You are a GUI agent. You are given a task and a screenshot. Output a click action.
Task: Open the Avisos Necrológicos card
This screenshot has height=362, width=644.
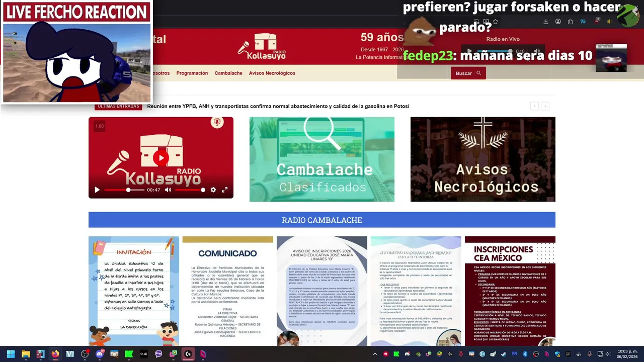pyautogui.click(x=483, y=159)
